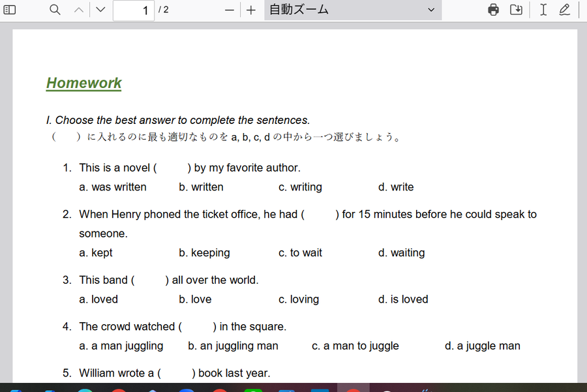Click answer "a. kept" under question 2
The image size is (587, 392).
pyautogui.click(x=96, y=253)
